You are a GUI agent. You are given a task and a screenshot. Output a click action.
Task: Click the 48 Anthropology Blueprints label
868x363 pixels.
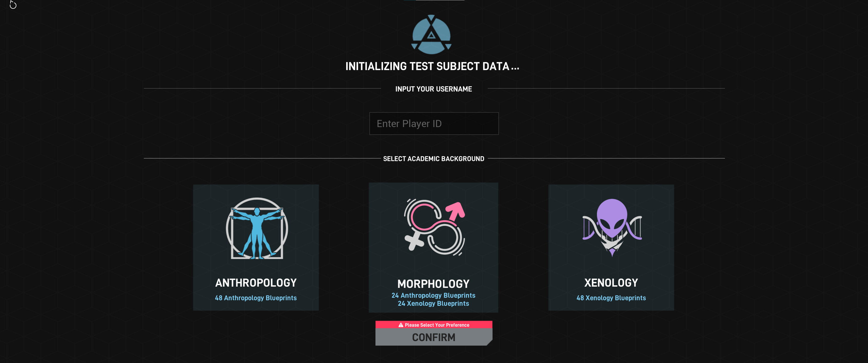click(256, 298)
